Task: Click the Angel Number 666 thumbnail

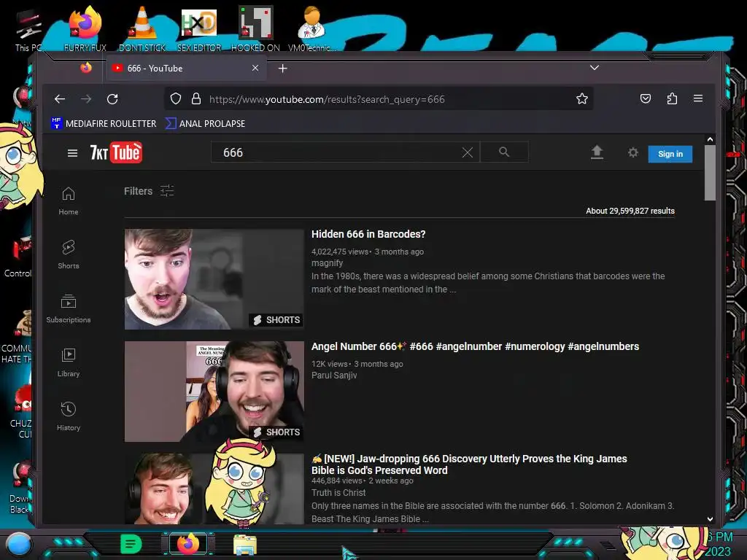Action: point(214,392)
